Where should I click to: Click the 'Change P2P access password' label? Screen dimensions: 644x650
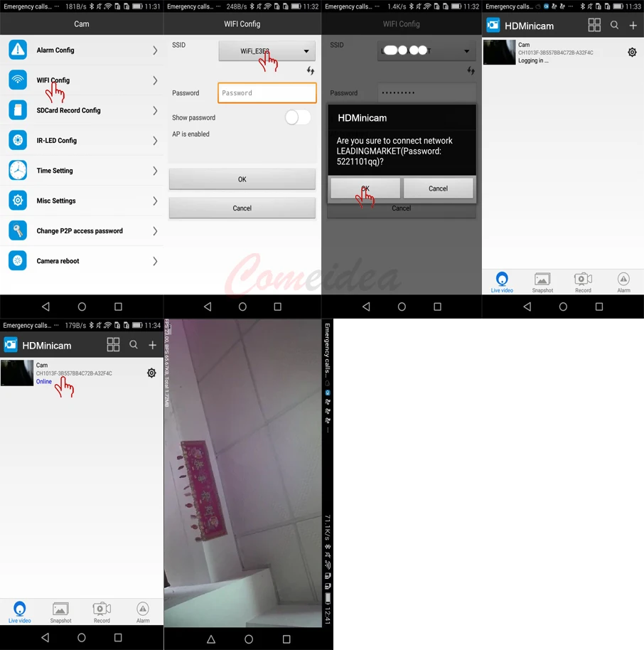80,231
